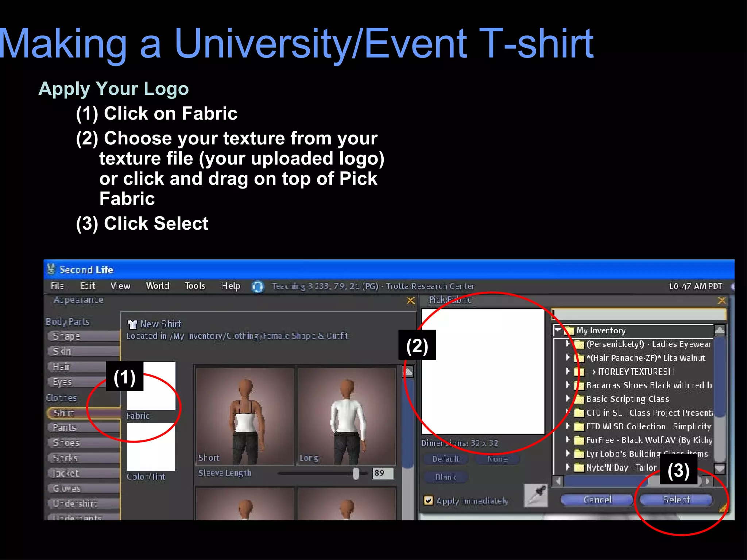Close the Pick: Fabric window with its X

pos(721,301)
